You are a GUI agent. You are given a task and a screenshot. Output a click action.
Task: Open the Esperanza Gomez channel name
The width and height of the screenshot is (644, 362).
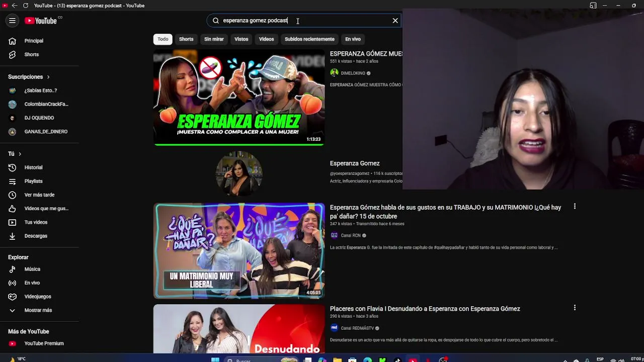point(355,163)
